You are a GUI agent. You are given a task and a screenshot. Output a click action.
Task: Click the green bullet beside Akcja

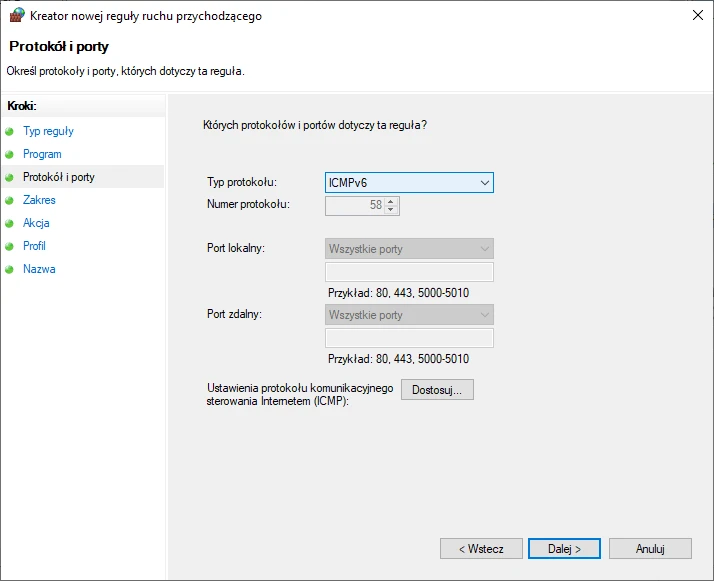pyautogui.click(x=9, y=223)
